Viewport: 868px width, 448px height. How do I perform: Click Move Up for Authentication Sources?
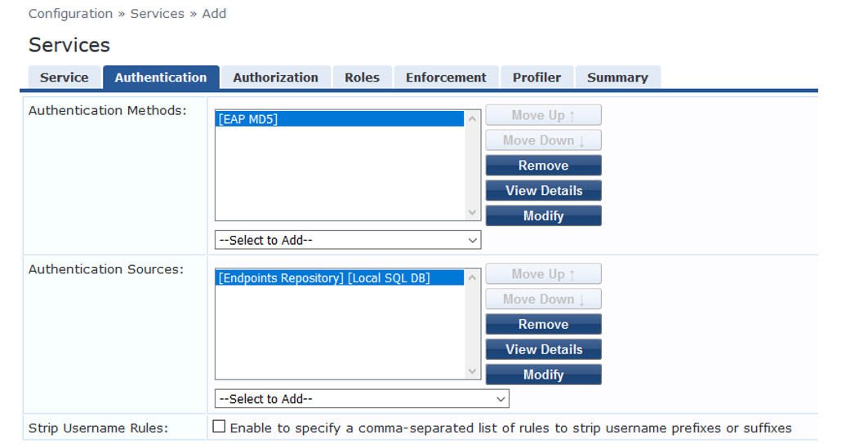[x=544, y=274]
